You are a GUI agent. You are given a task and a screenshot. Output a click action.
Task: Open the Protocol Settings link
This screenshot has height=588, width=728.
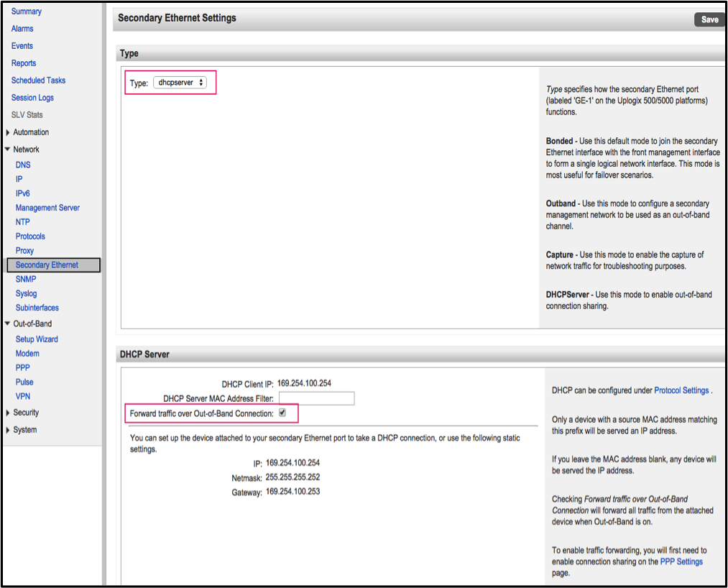tap(681, 390)
